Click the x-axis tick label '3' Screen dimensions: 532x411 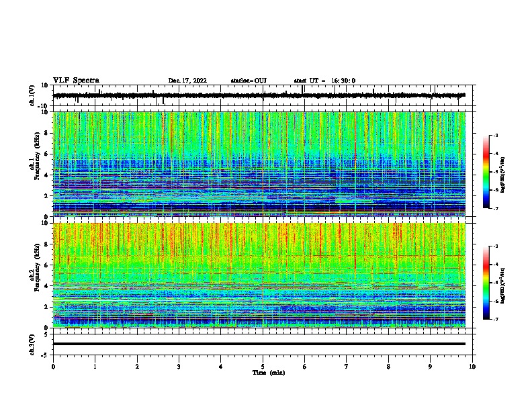[x=179, y=367]
